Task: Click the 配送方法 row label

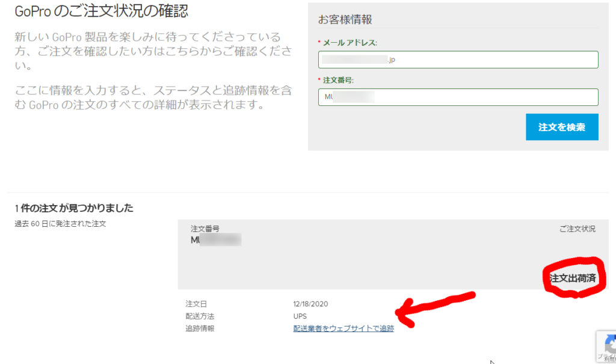Action: (200, 316)
